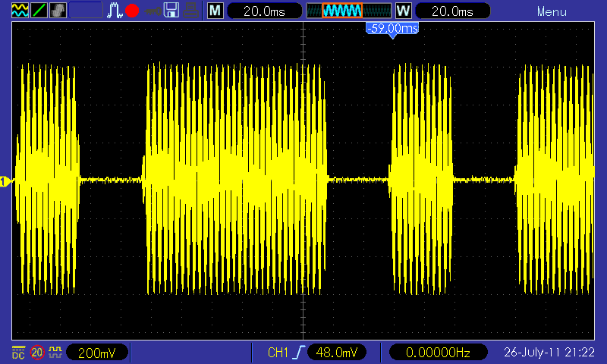Click the waveform memory overview bar

[348, 11]
